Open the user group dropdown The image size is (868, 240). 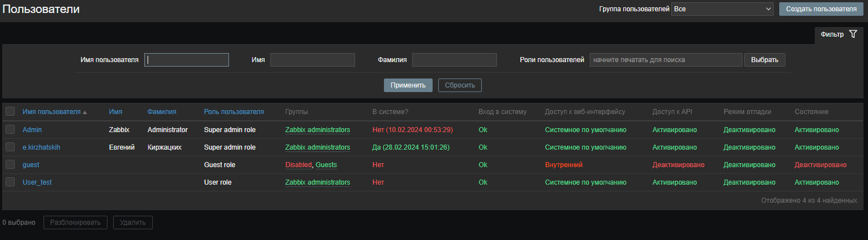(x=722, y=9)
